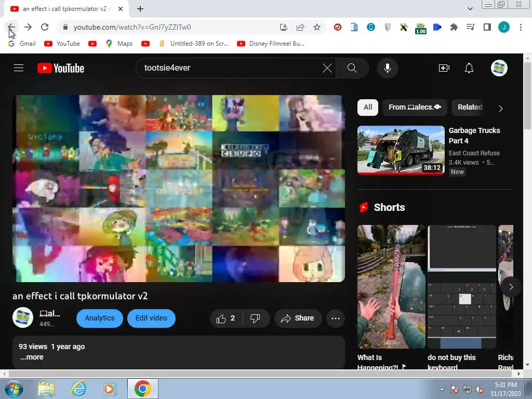The width and height of the screenshot is (532, 399).
Task: Open the Chrome profile J avatar
Action: pos(504,27)
